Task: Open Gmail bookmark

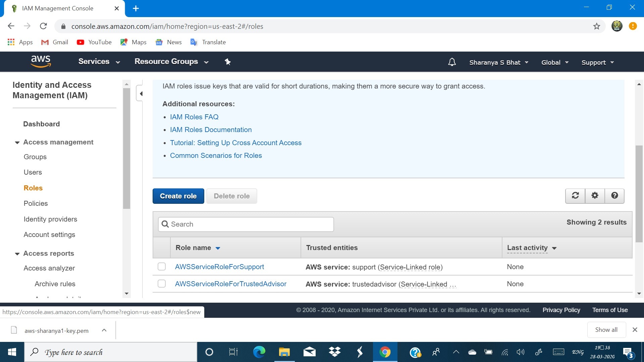Action: [x=55, y=42]
